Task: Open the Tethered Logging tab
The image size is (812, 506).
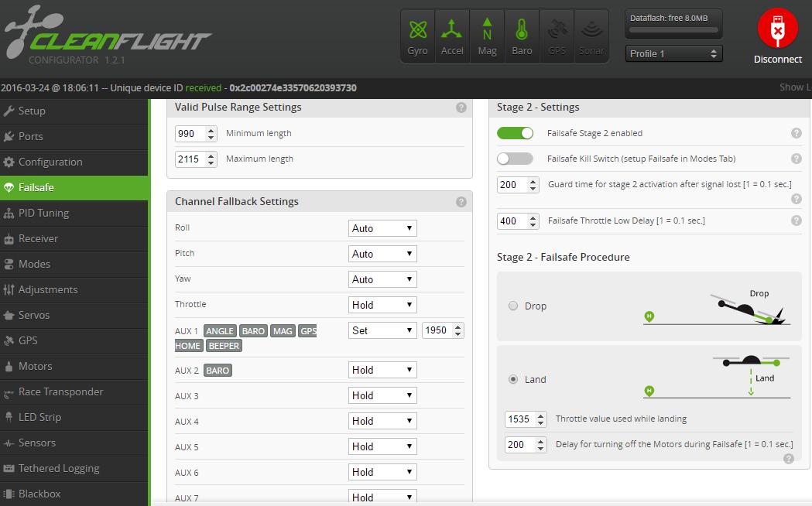Action: (x=74, y=468)
